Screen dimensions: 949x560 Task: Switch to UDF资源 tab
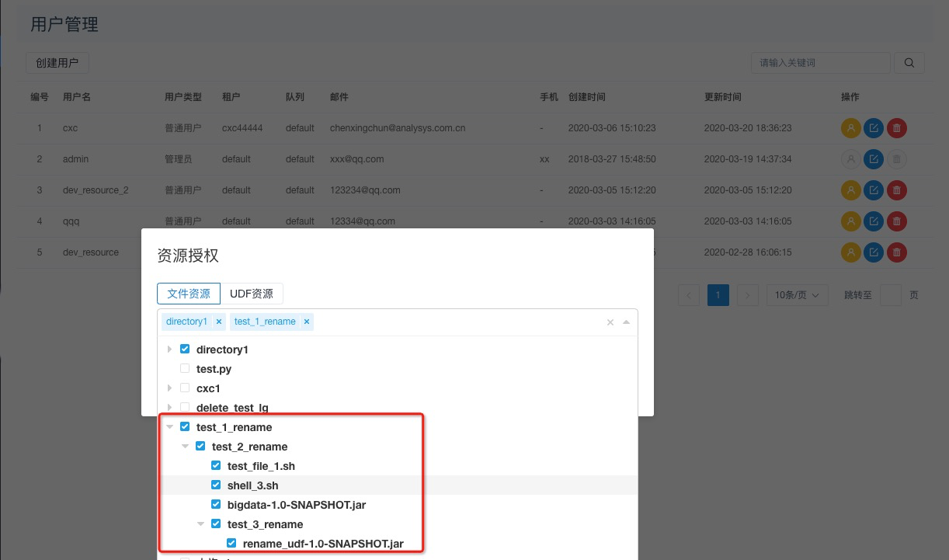click(x=252, y=294)
